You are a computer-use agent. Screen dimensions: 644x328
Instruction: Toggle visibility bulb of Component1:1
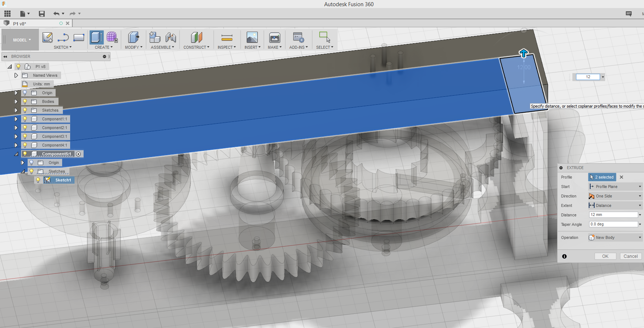tap(25, 119)
